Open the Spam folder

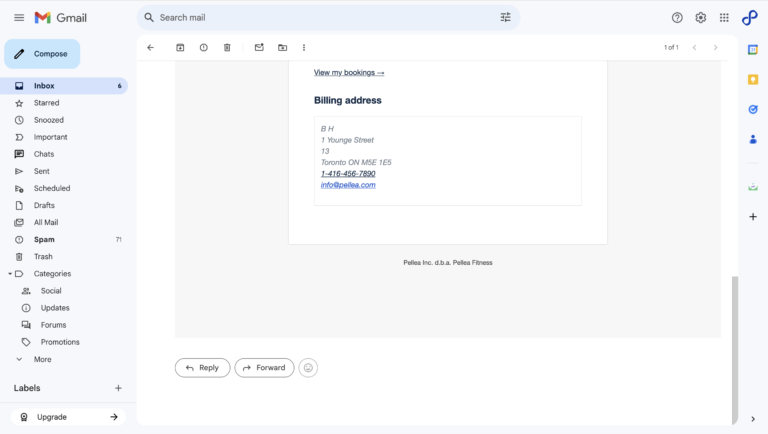point(44,240)
